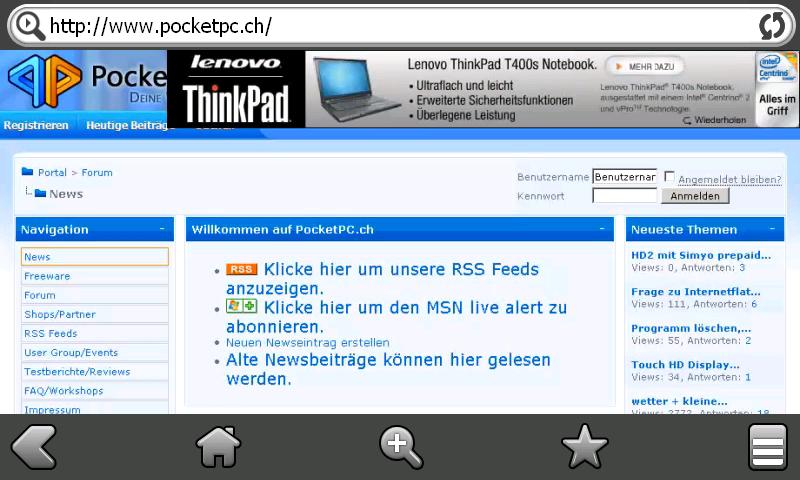Focus the Kennwort password field

click(x=624, y=195)
